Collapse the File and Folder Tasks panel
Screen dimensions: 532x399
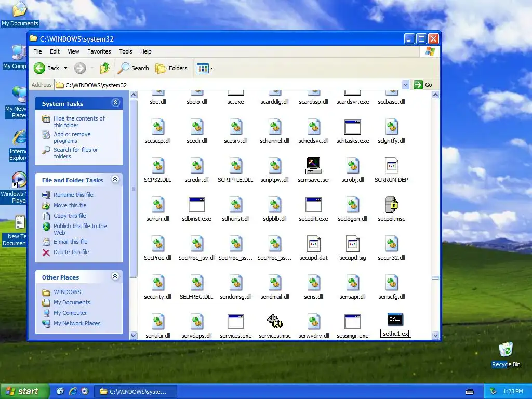click(x=115, y=179)
